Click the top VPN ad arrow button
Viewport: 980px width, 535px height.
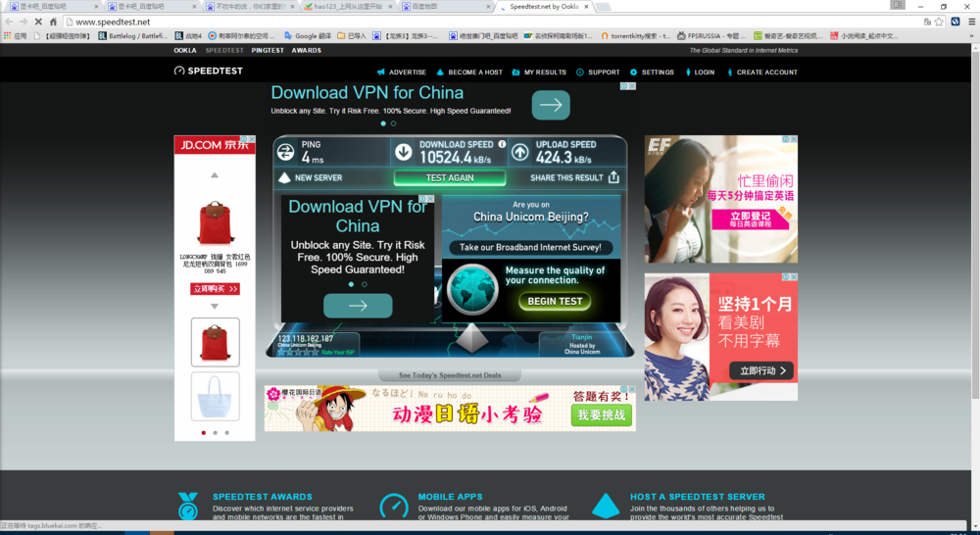551,105
